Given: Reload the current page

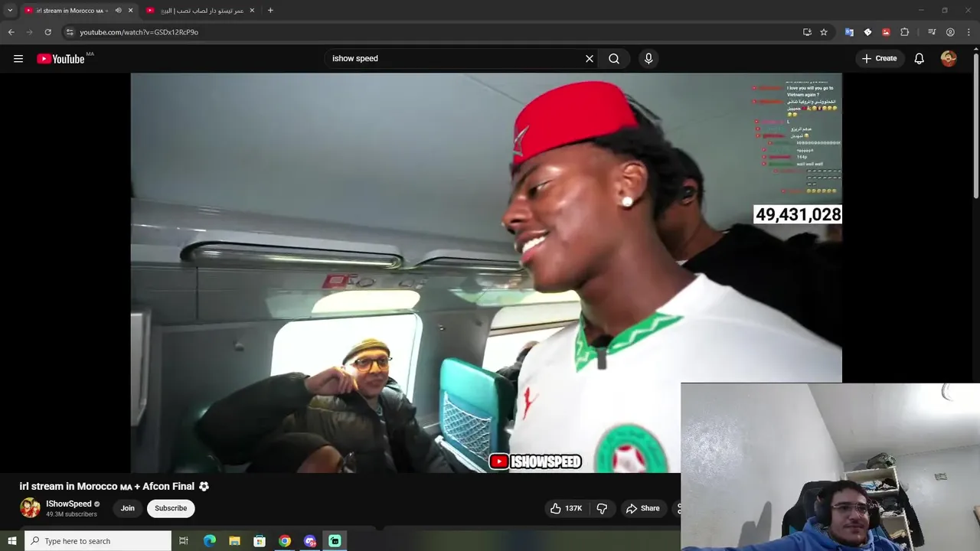Looking at the screenshot, I should [x=47, y=32].
